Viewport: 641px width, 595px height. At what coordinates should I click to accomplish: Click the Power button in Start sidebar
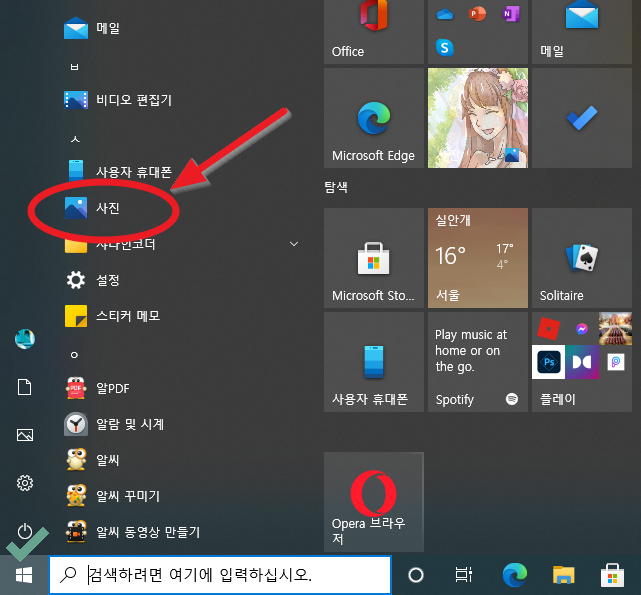[25, 531]
